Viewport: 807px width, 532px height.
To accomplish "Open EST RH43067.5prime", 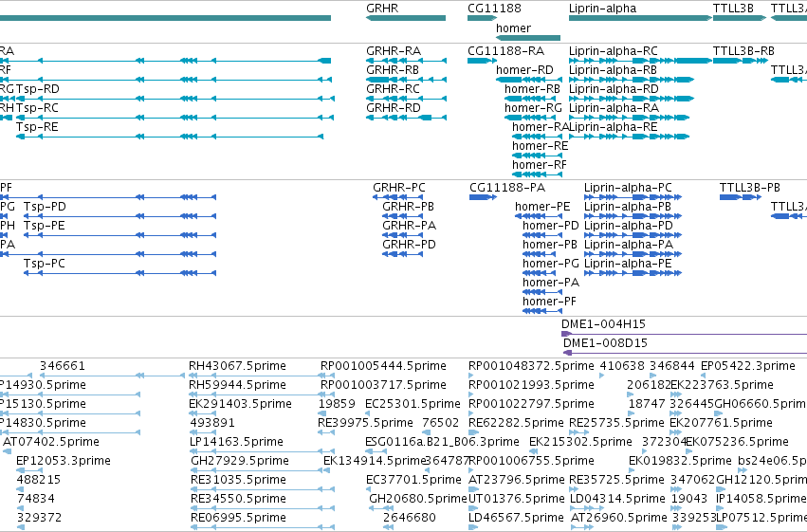I will [x=237, y=366].
